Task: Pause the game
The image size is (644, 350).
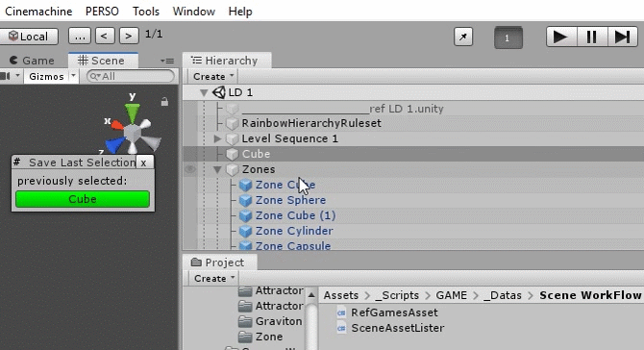Action: 592,37
